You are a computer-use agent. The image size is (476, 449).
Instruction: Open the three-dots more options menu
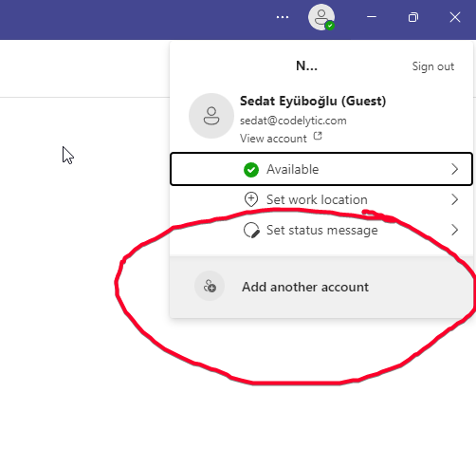pyautogui.click(x=283, y=17)
